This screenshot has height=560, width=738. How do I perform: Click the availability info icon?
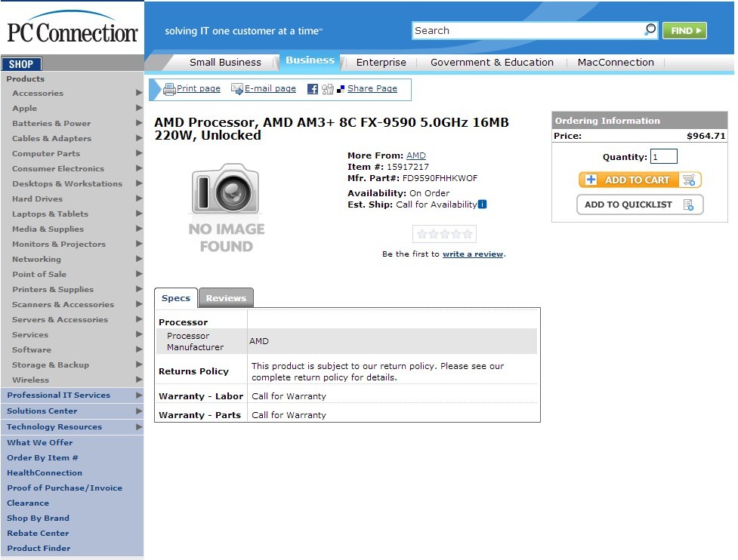483,204
